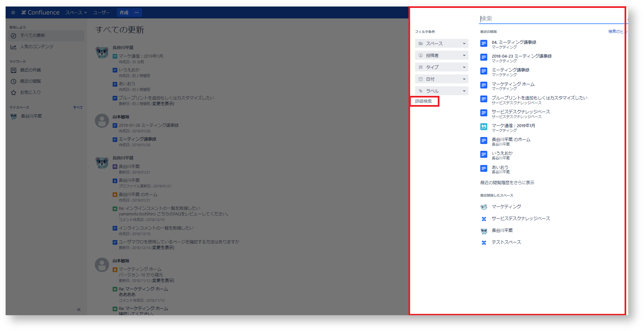Open ユーザマクロを使用しているページ feed entry
Viewport: 644px width, 331px height.
(179, 242)
